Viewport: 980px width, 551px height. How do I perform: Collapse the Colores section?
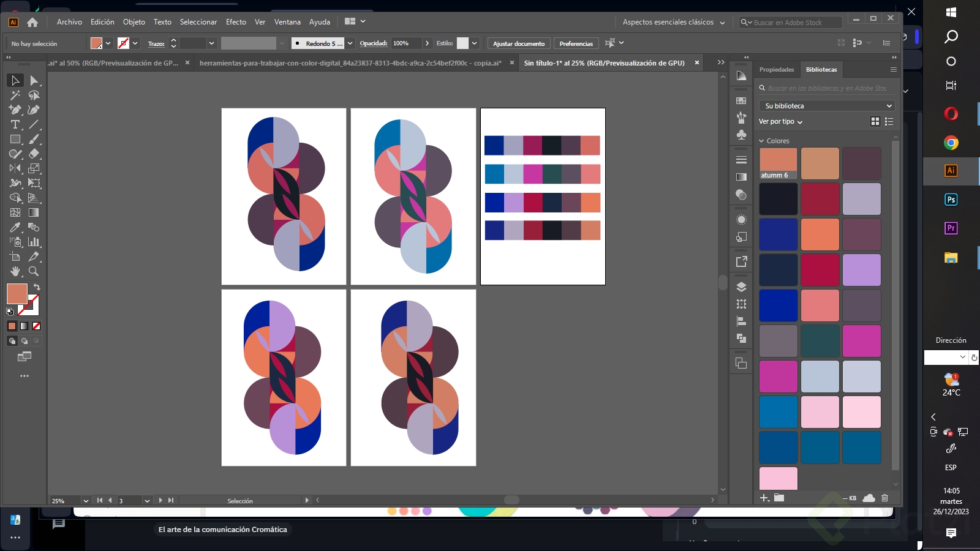[x=762, y=141]
